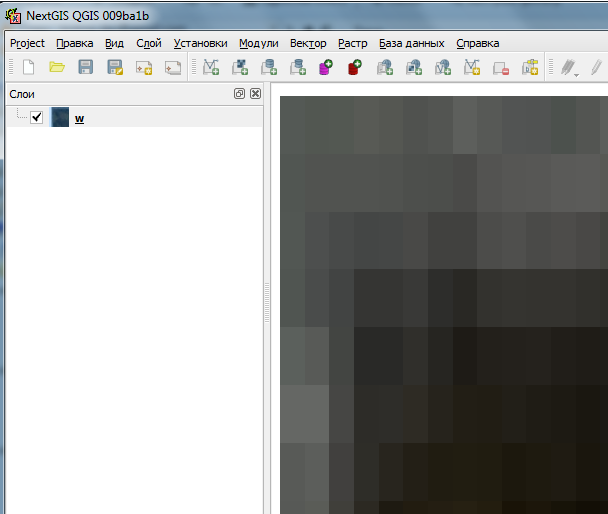608x514 pixels.
Task: Click the raster thumbnail of layer w
Action: point(60,117)
